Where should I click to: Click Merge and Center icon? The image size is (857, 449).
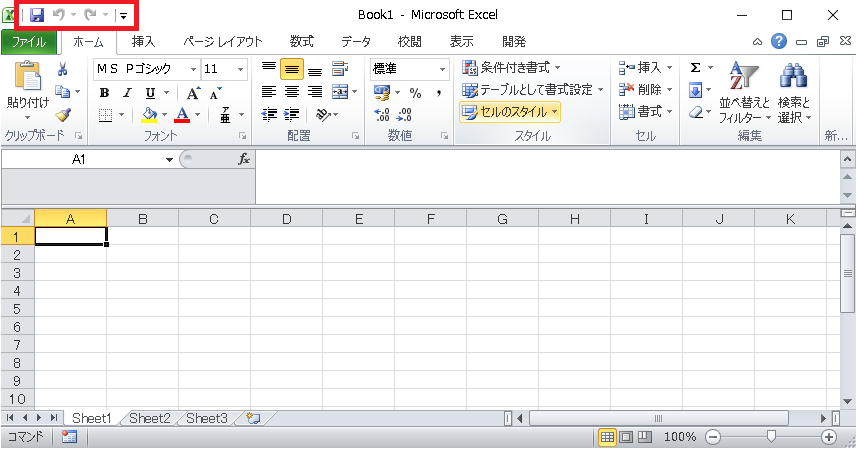click(340, 92)
